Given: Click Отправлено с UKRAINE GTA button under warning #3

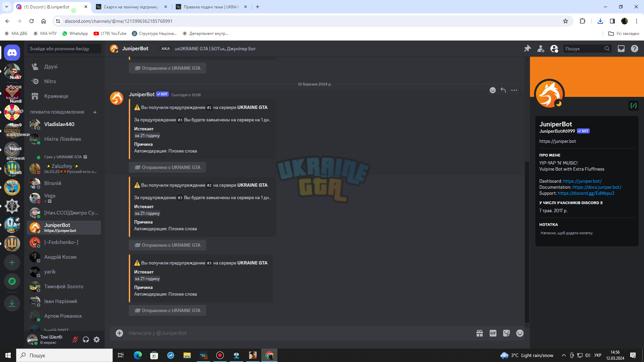Looking at the screenshot, I should [x=167, y=310].
